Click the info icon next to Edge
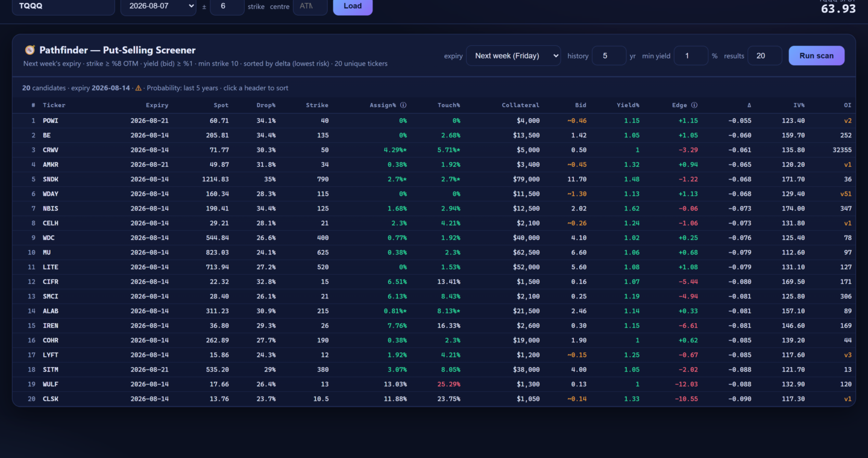 click(694, 105)
